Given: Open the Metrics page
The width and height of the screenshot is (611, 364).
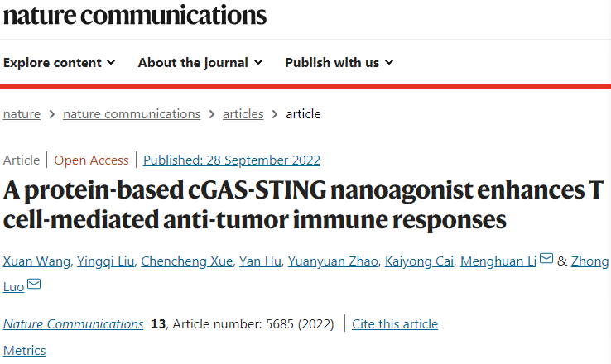Looking at the screenshot, I should tap(25, 350).
